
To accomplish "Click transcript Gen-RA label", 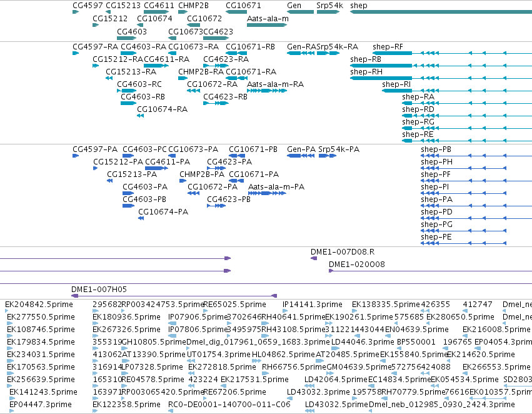I will [x=301, y=46].
